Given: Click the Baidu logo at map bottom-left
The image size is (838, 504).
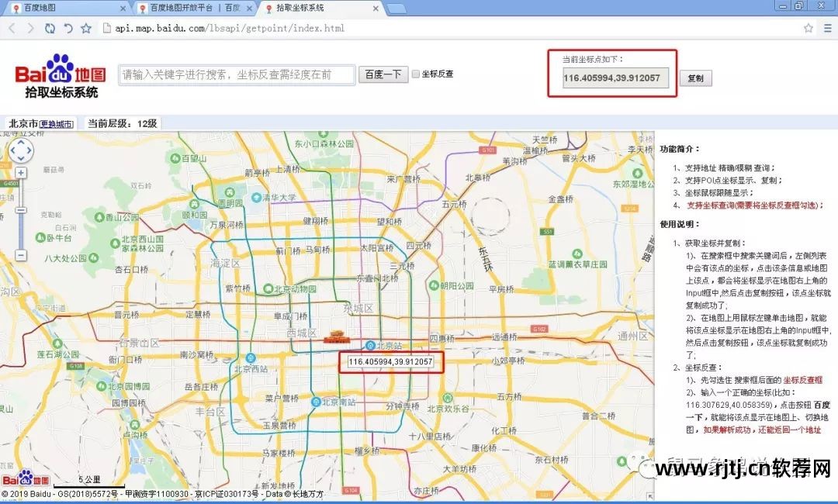Looking at the screenshot, I should (x=26, y=478).
